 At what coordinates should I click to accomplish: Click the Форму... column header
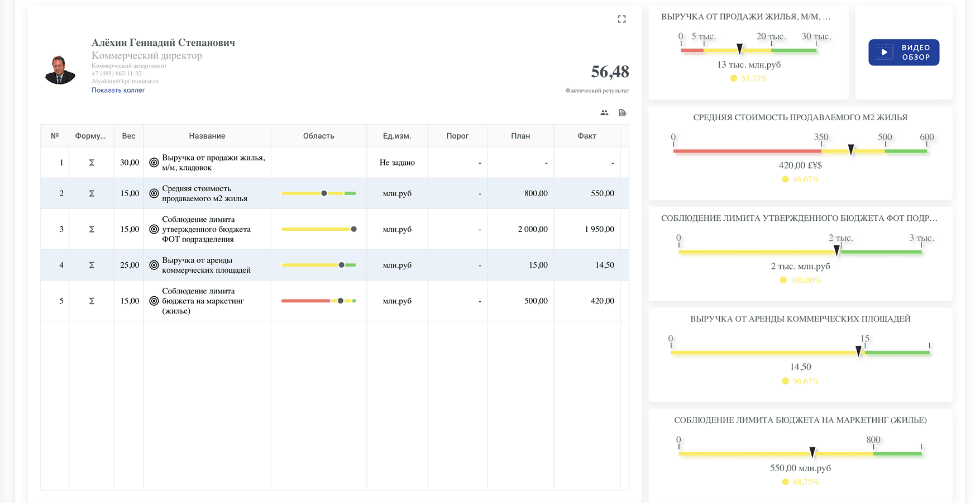[x=90, y=136]
